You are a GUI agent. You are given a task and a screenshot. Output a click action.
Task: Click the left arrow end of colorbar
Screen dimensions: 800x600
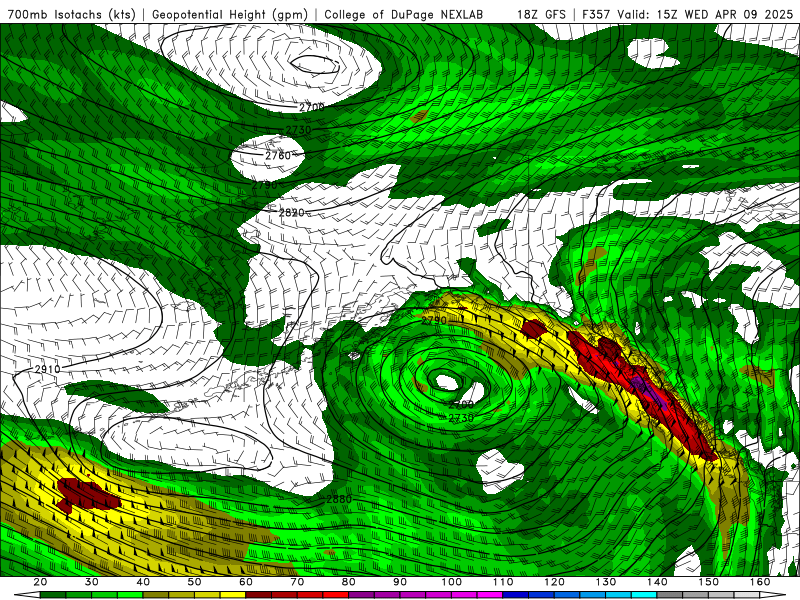point(27,595)
